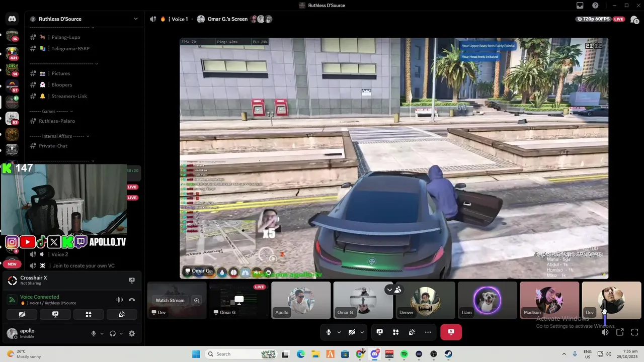Viewport: 644px width, 362px height.
Task: Click Crosshair X screen share icon
Action: [132, 281]
